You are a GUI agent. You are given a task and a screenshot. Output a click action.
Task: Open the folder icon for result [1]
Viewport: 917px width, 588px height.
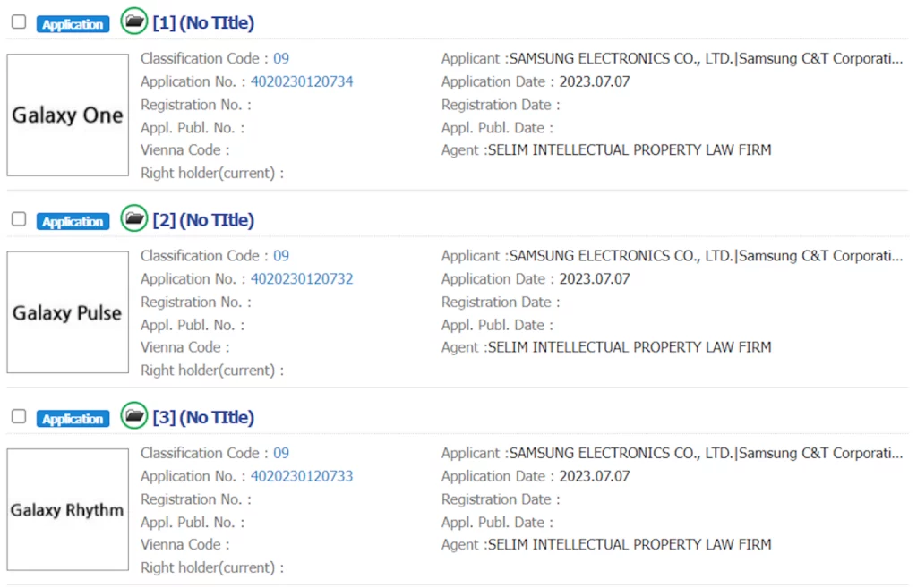[x=134, y=21]
